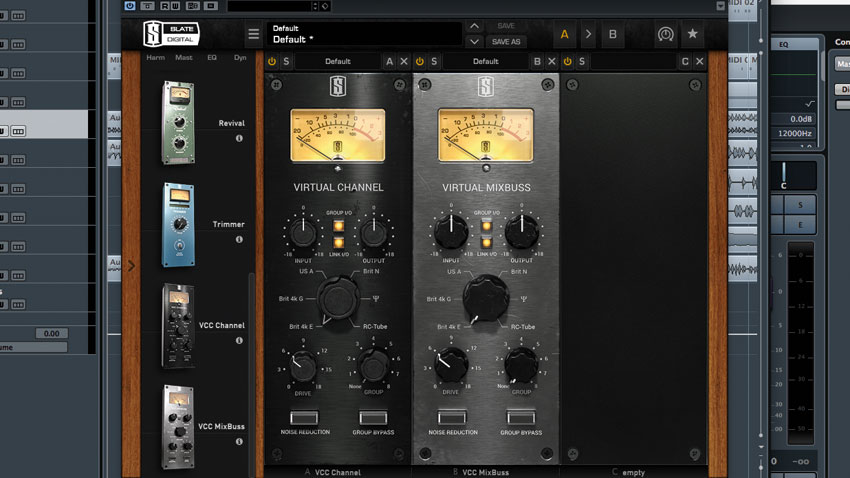The width and height of the screenshot is (850, 478).
Task: Toggle Virtual Mixbuss GROUP I/O button
Action: coord(486,226)
